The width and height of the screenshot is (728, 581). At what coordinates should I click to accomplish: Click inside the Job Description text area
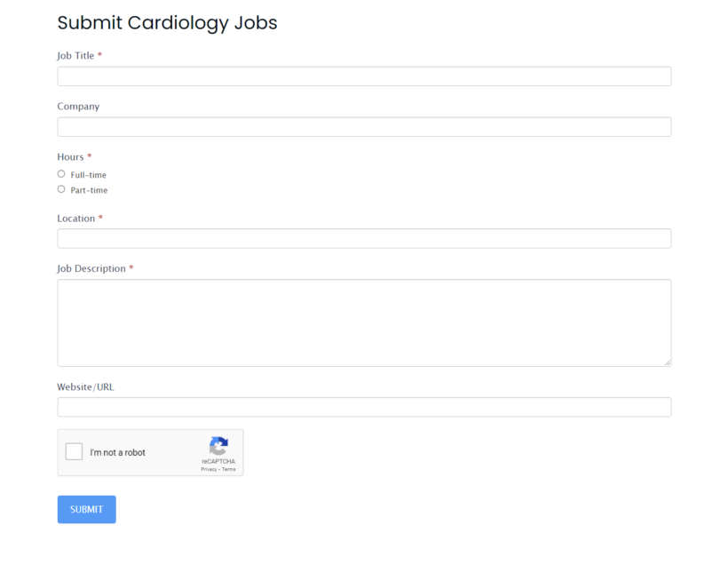pos(364,322)
